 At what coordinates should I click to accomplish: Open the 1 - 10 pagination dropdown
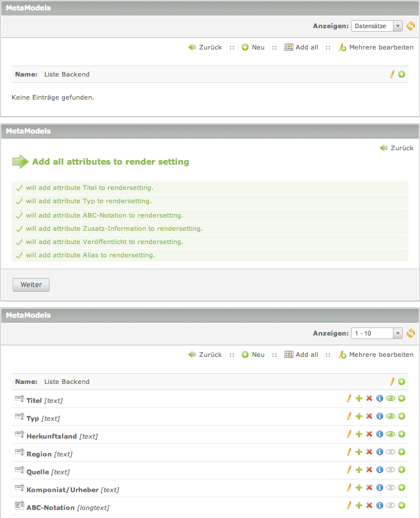tap(376, 333)
